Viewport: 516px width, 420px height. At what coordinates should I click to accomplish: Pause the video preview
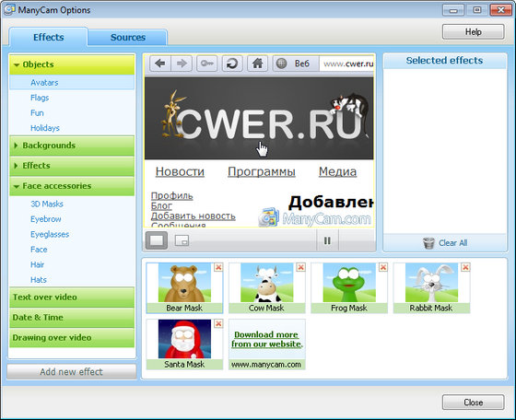327,240
